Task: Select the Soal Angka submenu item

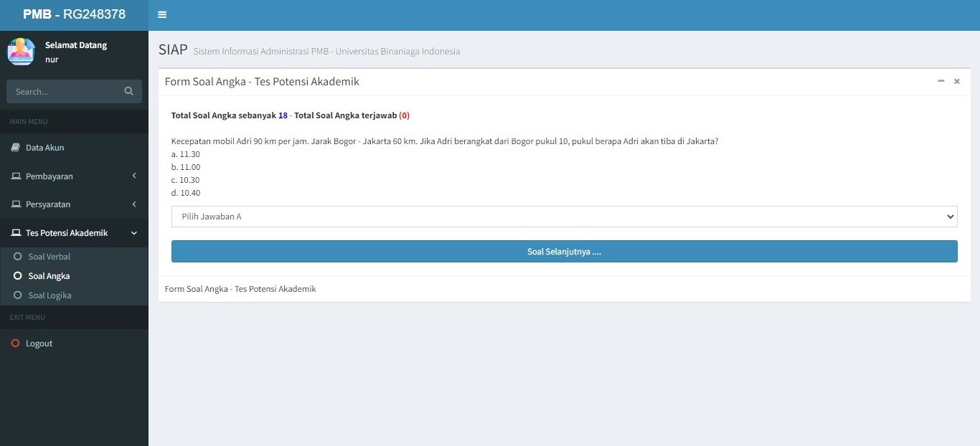Action: pos(49,276)
